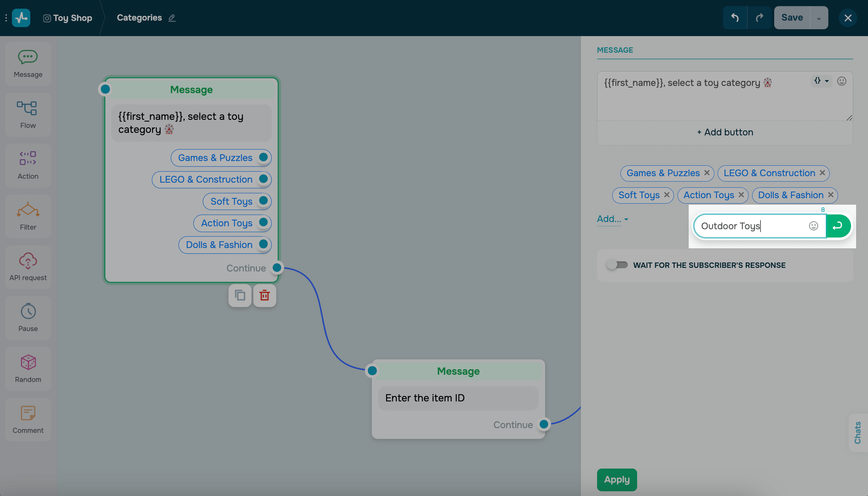
Task: Click the Apply button
Action: tap(617, 480)
